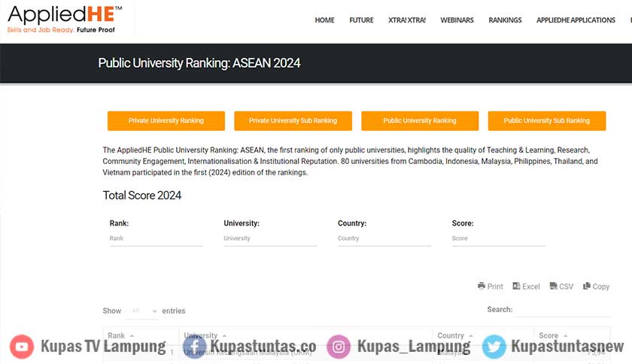Sort table by Country column header
This screenshot has width=632, height=364.
point(483,335)
